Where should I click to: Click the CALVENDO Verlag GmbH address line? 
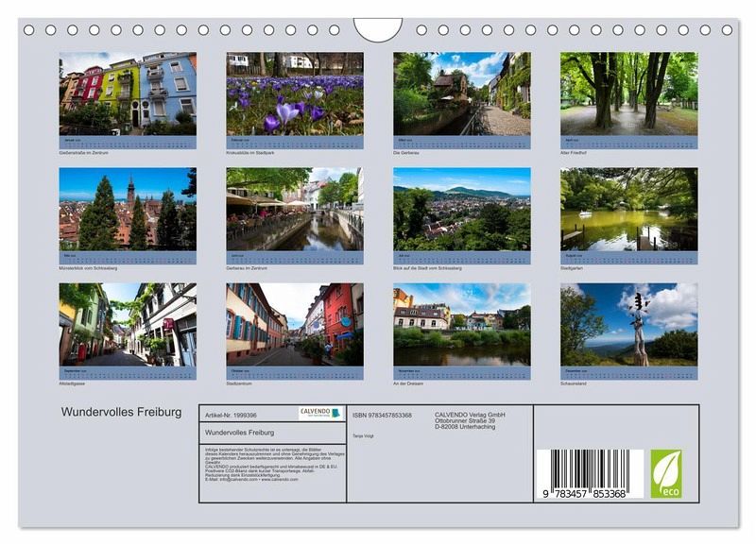point(470,415)
